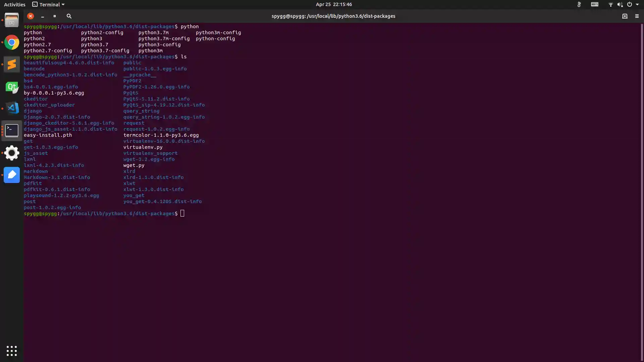Show Applications grid at dock bottom
Viewport: 644px width, 362px height.
click(12, 351)
